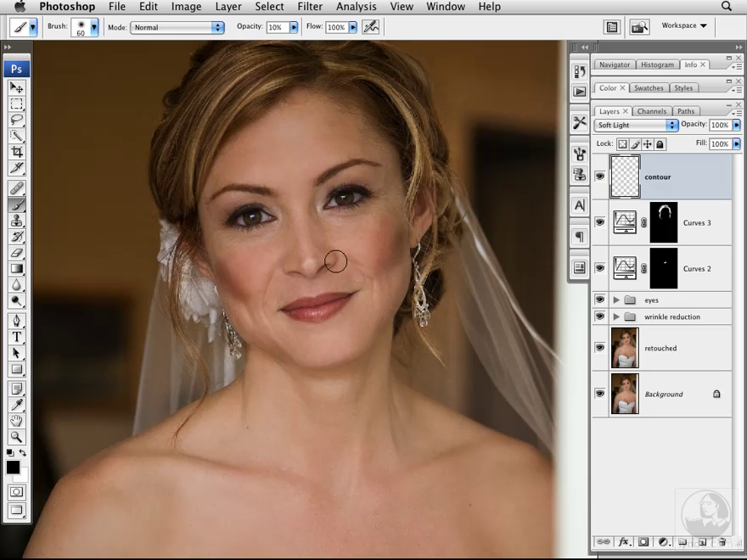The image size is (747, 560).
Task: Open the Brush preset picker arrow
Action: pos(94,27)
